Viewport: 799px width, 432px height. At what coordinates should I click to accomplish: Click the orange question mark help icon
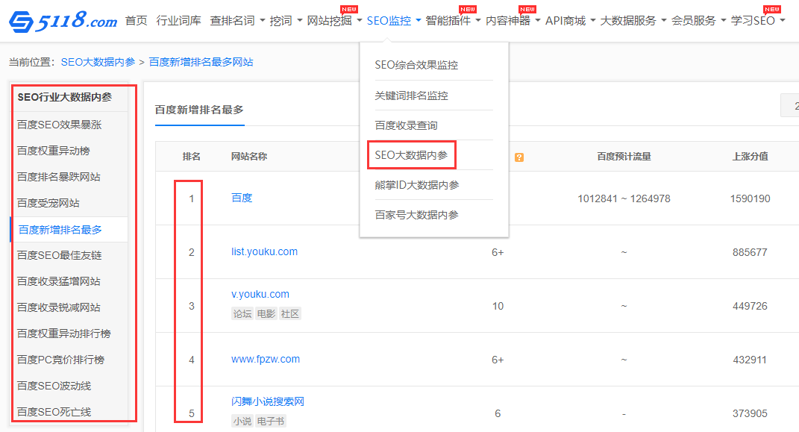click(x=519, y=157)
